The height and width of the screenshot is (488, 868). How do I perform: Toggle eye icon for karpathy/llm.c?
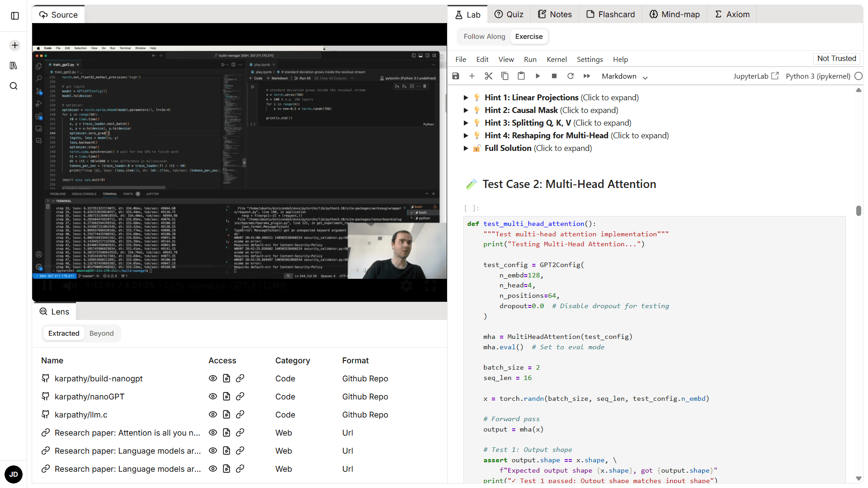213,414
